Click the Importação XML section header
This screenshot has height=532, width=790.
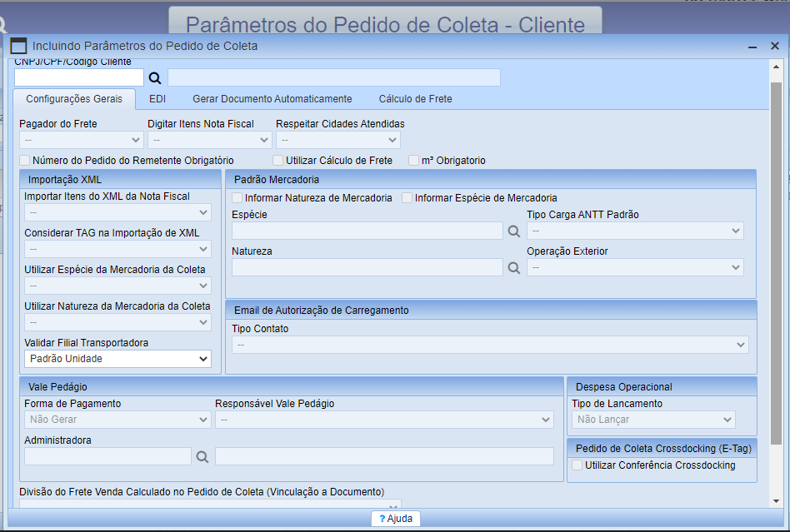click(120, 180)
